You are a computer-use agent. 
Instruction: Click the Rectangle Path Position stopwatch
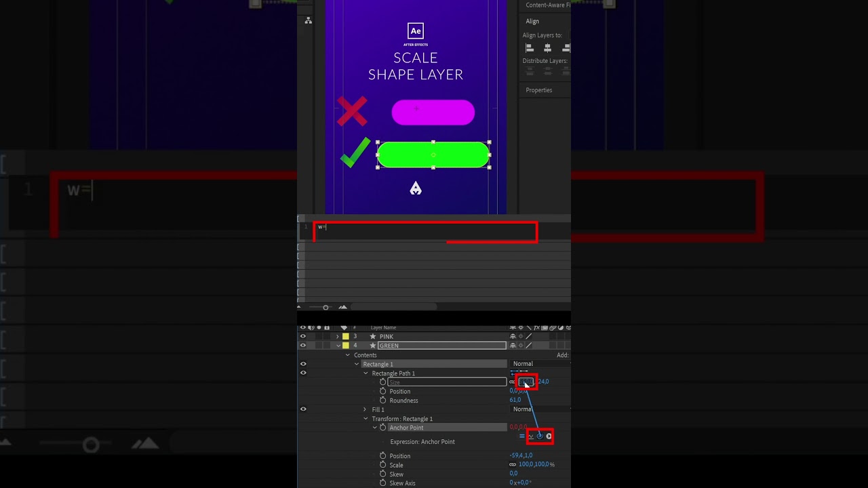[382, 391]
